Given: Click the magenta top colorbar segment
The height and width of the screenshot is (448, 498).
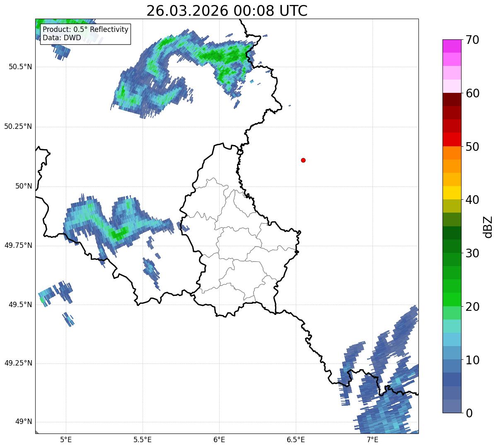Looking at the screenshot, I should tap(452, 46).
